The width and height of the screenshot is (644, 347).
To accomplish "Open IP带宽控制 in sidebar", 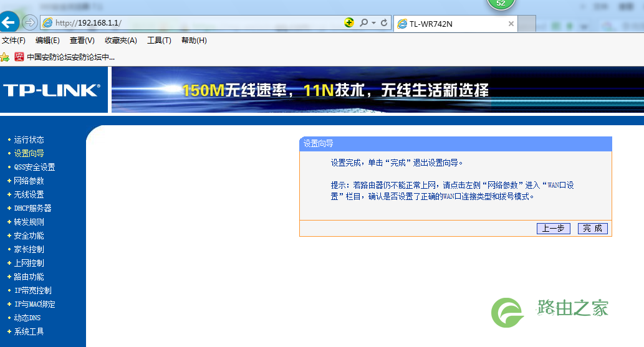I will tap(33, 290).
